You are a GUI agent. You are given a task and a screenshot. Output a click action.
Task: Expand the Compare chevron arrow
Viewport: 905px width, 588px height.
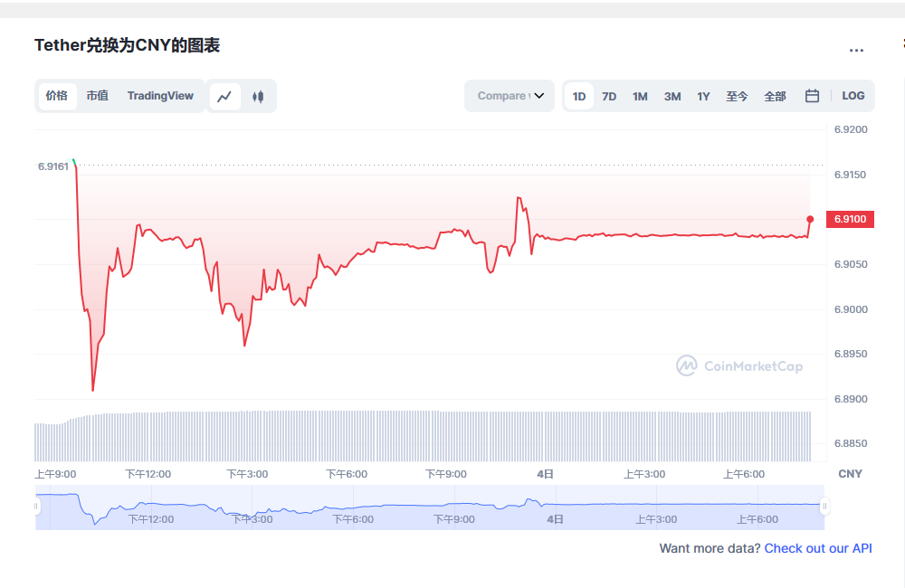coord(538,95)
